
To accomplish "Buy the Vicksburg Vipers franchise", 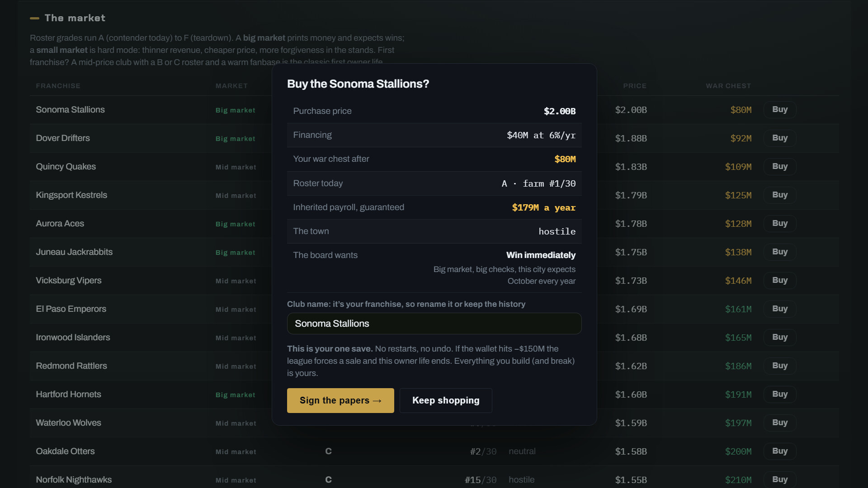I will tap(780, 280).
